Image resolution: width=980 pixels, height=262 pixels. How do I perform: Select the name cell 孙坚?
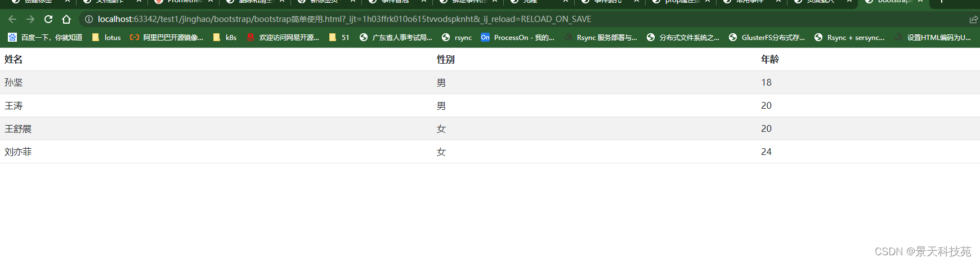(x=14, y=82)
